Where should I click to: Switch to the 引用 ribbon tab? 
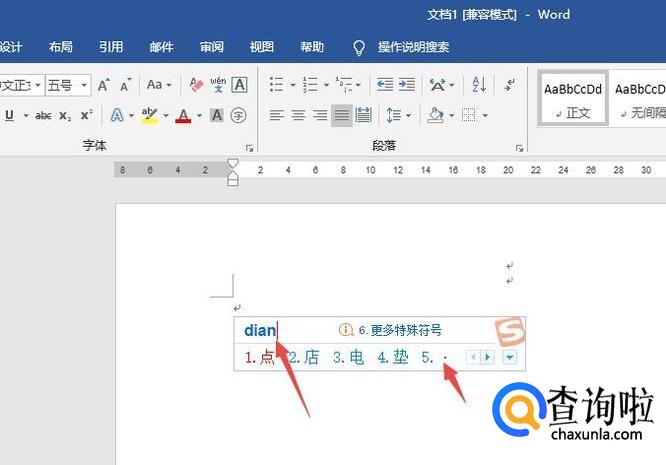point(111,47)
